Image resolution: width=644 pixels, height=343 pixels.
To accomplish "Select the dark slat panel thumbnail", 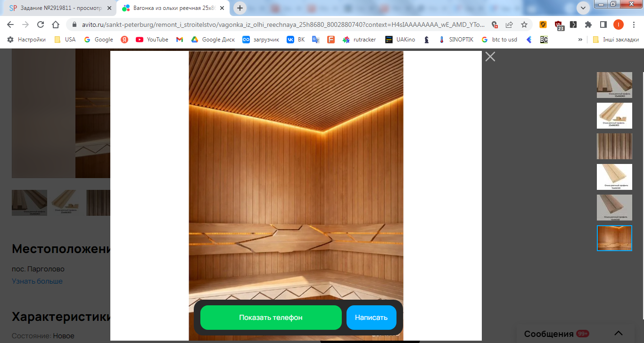I will tap(614, 146).
